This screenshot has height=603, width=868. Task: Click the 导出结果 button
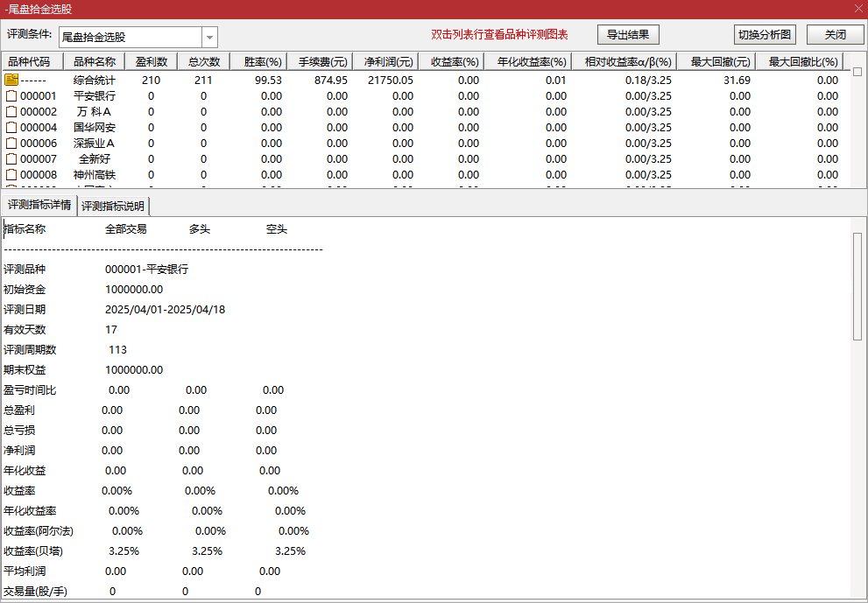tap(628, 34)
